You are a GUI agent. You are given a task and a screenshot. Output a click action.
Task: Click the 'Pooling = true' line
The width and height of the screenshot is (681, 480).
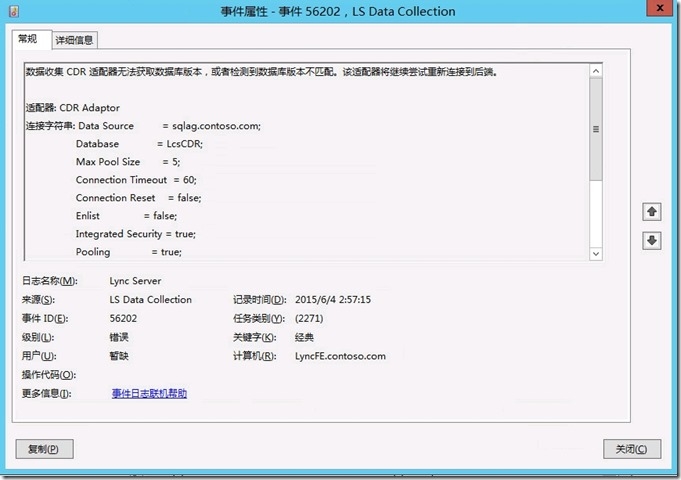pos(129,252)
